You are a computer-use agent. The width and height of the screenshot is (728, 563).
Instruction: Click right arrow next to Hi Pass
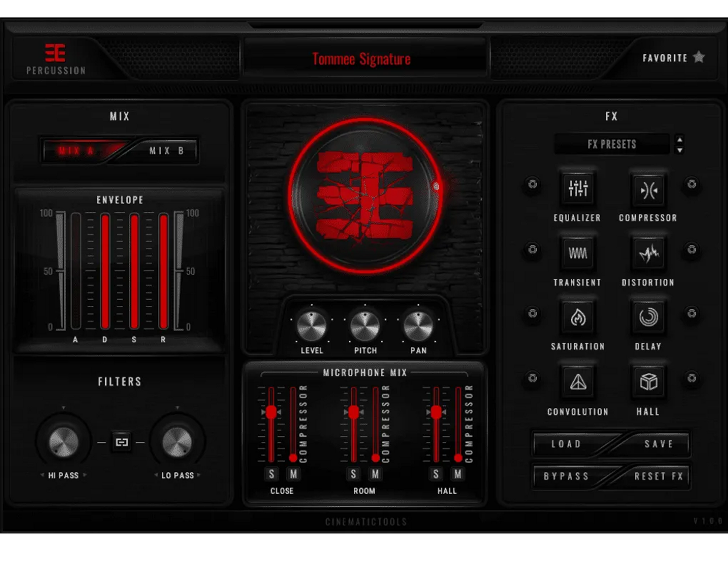tap(85, 475)
